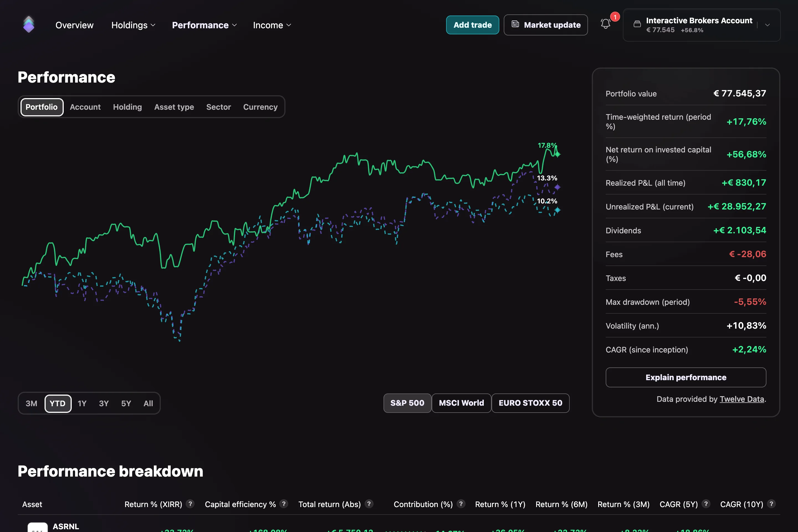The image size is (798, 532).
Task: Select the 1Y time range
Action: coord(82,403)
